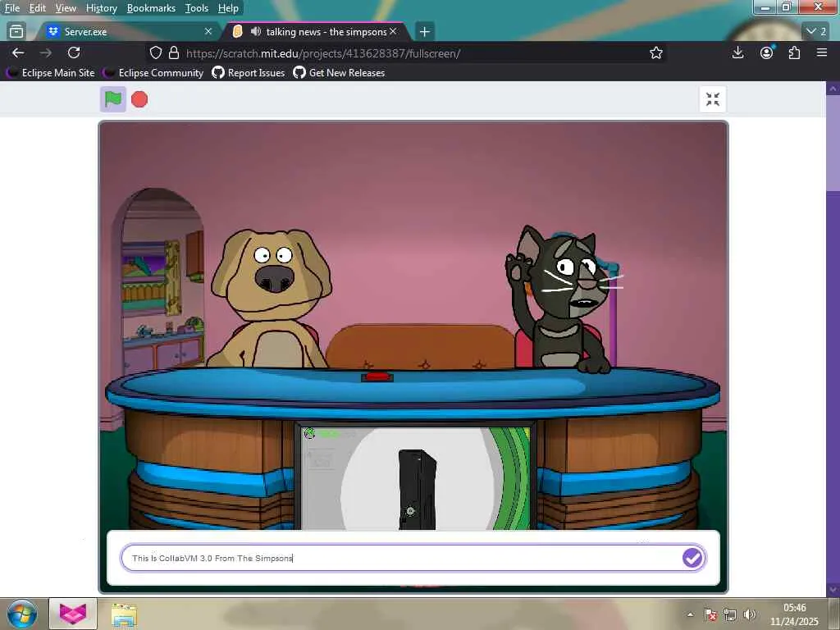
Task: Exit fullscreen mode with the shrink icon
Action: [x=713, y=99]
